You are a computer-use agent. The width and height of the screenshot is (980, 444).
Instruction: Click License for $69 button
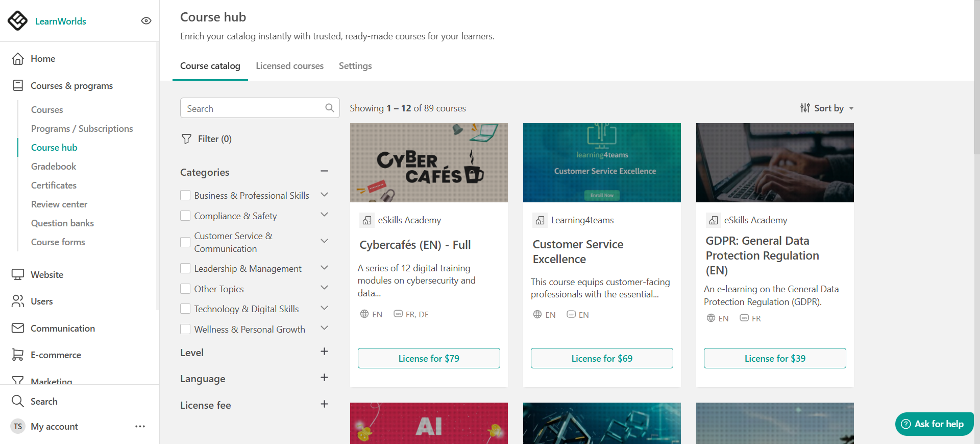click(602, 358)
